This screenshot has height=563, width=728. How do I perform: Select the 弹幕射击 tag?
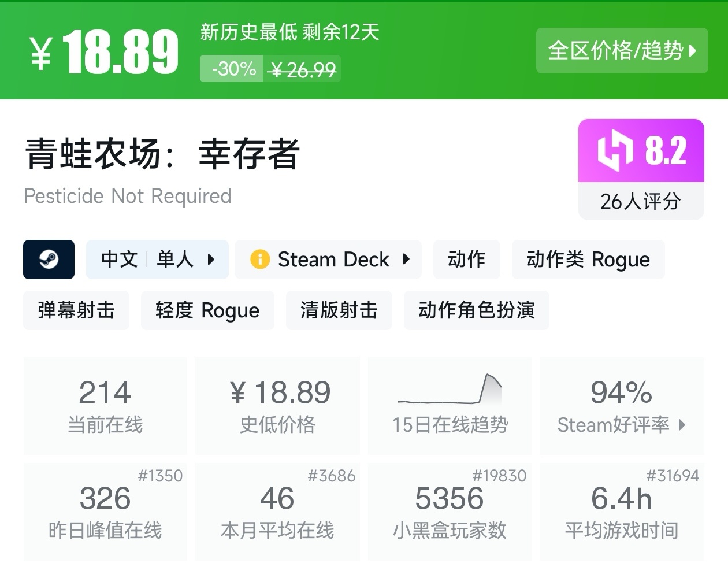tap(76, 310)
